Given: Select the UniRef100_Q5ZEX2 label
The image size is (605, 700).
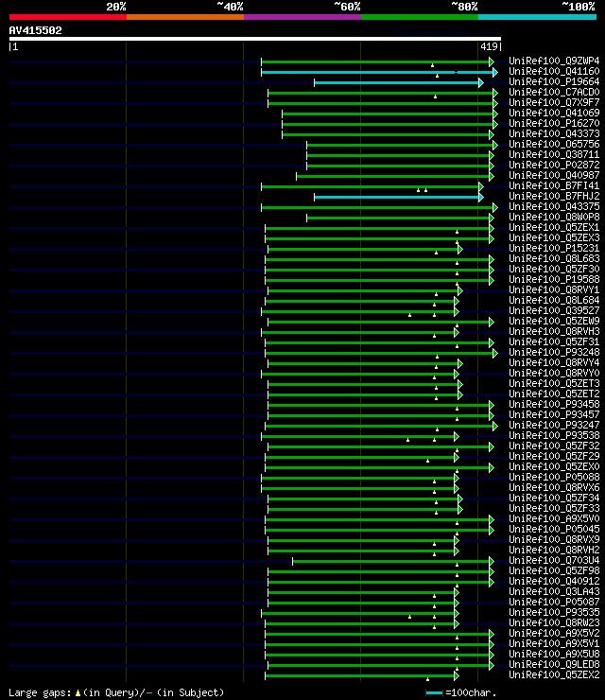Looking at the screenshot, I should pos(554,675).
